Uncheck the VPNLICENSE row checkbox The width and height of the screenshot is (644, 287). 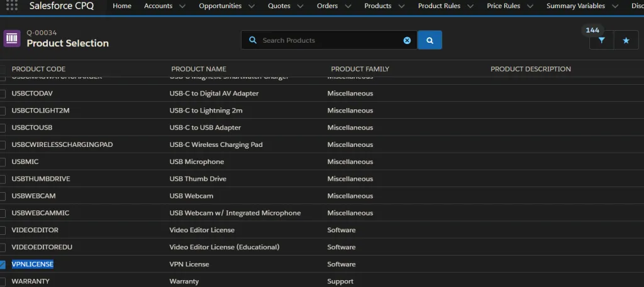pyautogui.click(x=2, y=264)
